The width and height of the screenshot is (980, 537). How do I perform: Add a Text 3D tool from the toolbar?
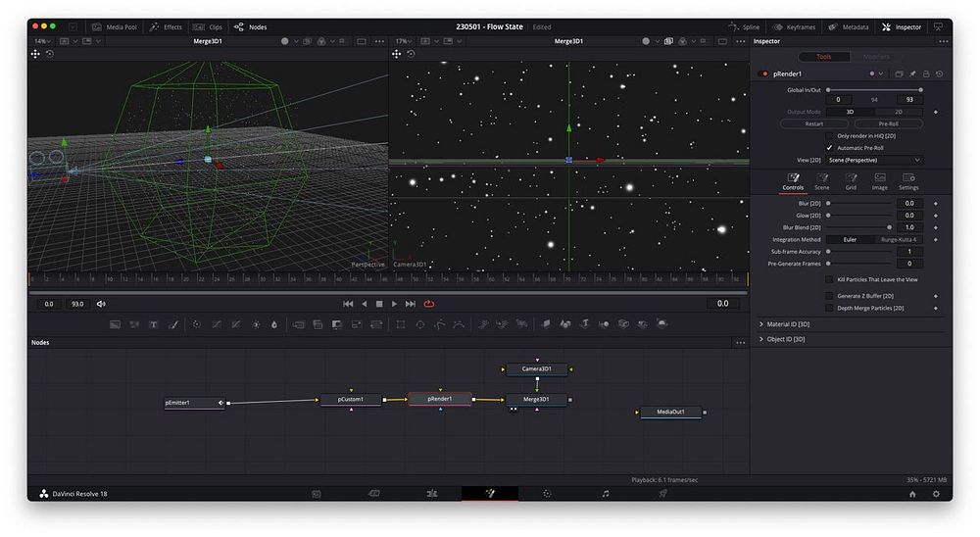pyautogui.click(x=584, y=324)
